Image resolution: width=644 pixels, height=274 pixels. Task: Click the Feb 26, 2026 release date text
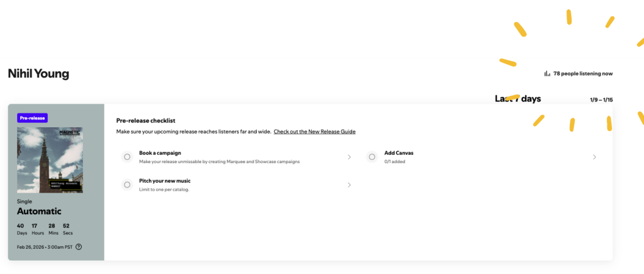tap(44, 246)
